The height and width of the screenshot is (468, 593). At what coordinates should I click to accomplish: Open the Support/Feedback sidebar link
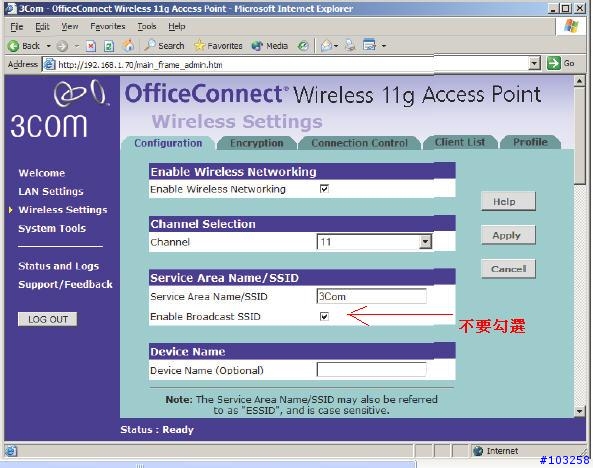[65, 284]
